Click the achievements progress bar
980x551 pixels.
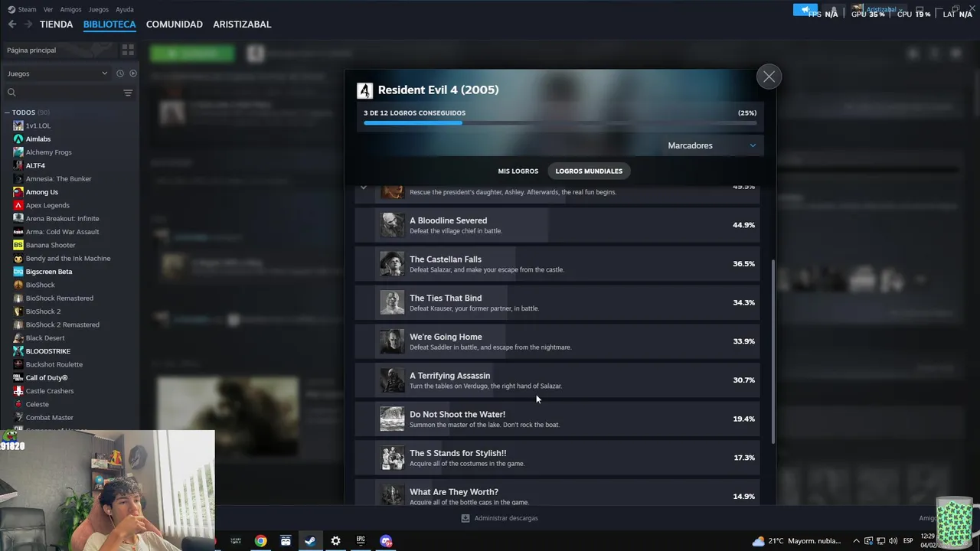coord(560,122)
